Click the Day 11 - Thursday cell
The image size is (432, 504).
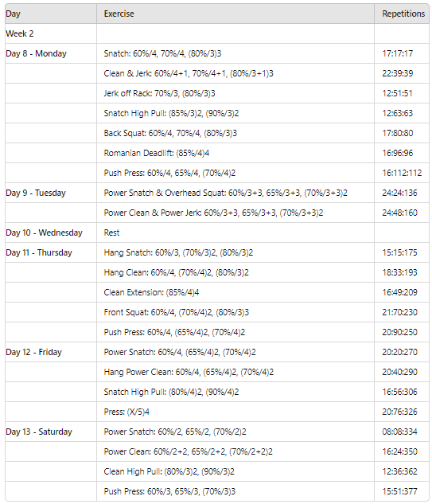(x=51, y=252)
